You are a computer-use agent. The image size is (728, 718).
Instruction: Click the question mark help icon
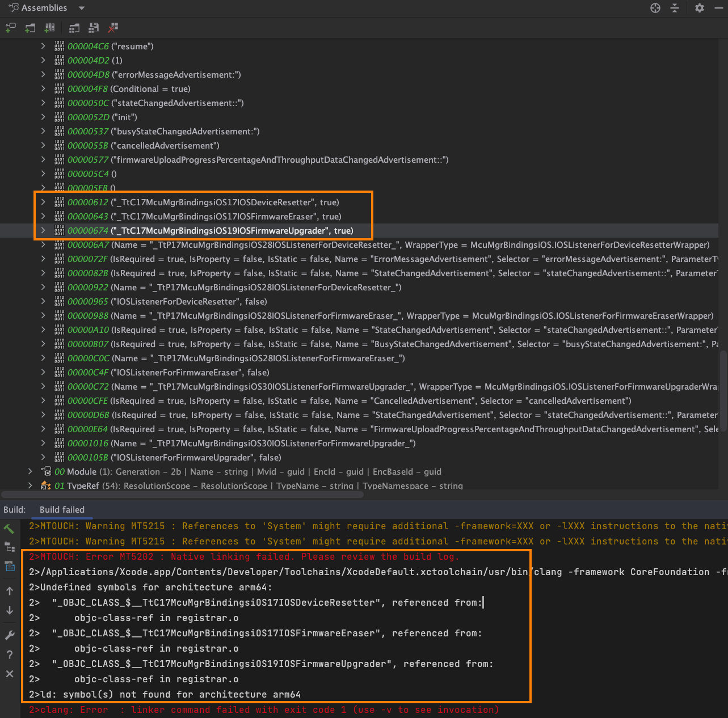click(x=10, y=654)
